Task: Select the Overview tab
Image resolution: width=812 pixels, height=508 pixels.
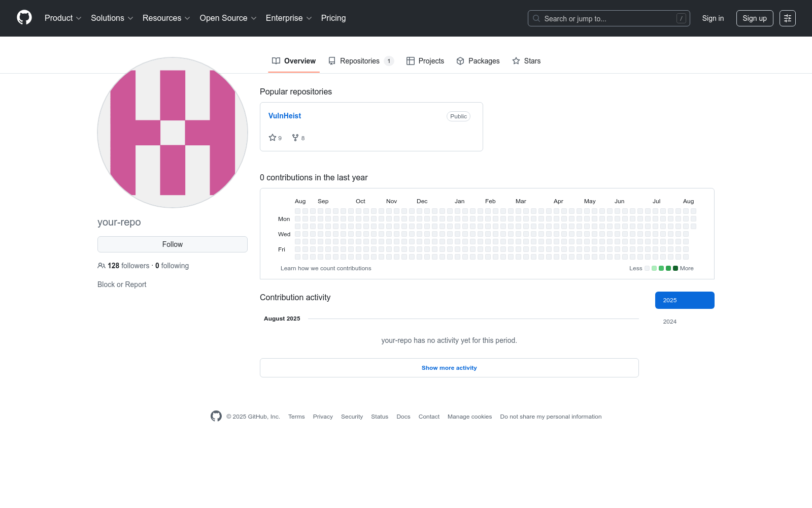Action: [294, 61]
